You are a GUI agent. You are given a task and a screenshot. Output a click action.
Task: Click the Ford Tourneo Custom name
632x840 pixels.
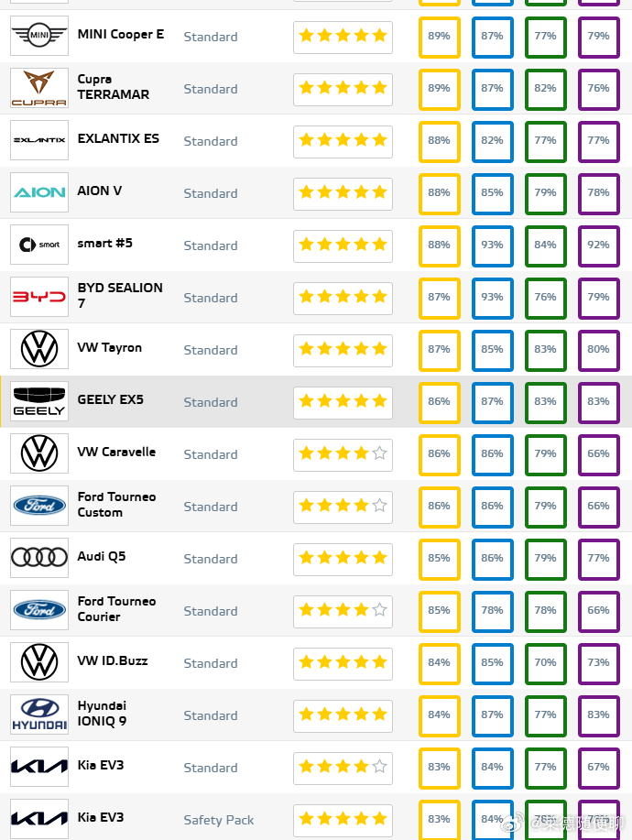[x=116, y=505]
